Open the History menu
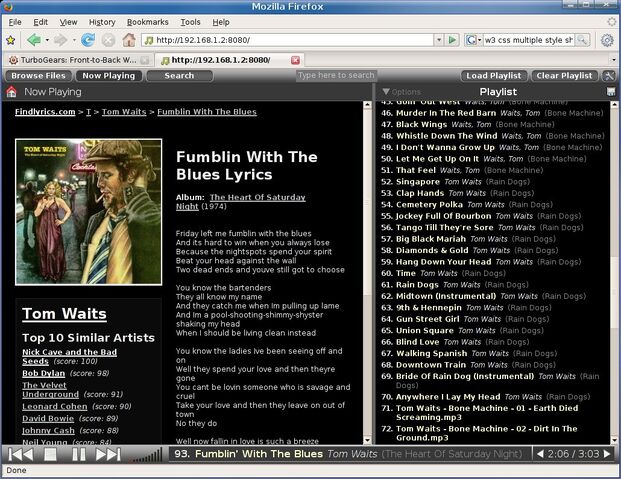 pyautogui.click(x=102, y=22)
